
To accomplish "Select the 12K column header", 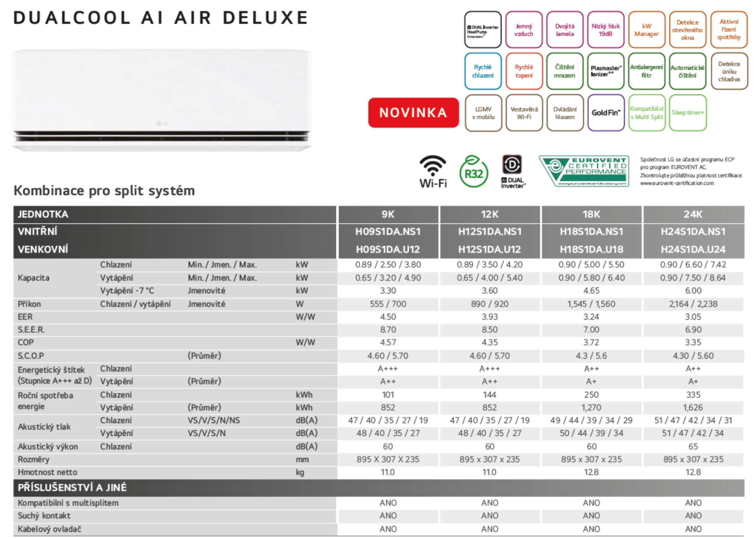I will [x=490, y=214].
